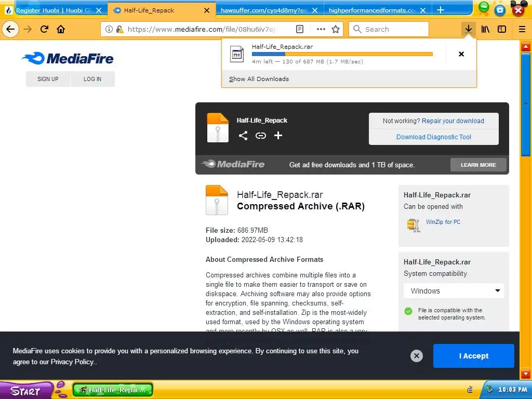This screenshot has width=532, height=399.
Task: Toggle the Downloads panel arrow button
Action: (468, 29)
